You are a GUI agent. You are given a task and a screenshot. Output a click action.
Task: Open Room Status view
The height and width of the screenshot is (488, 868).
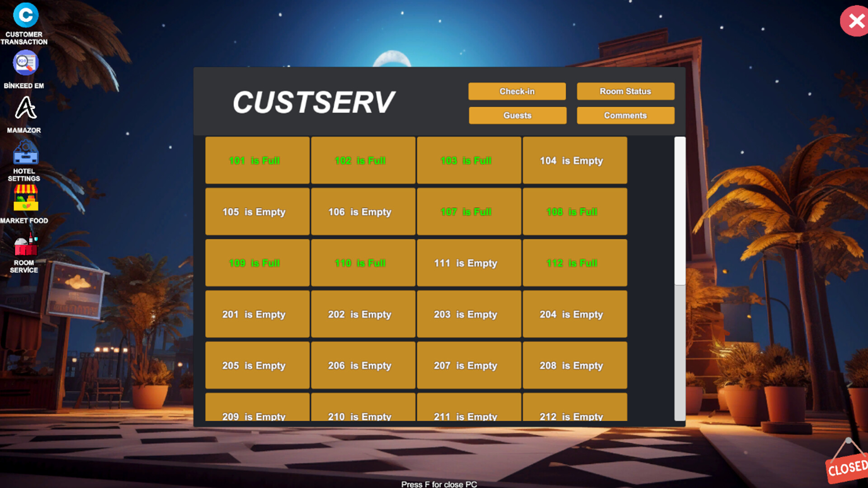[x=625, y=91]
